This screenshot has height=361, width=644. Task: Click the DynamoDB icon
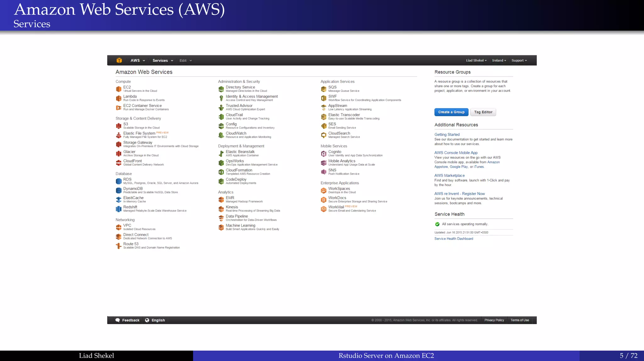[119, 190]
